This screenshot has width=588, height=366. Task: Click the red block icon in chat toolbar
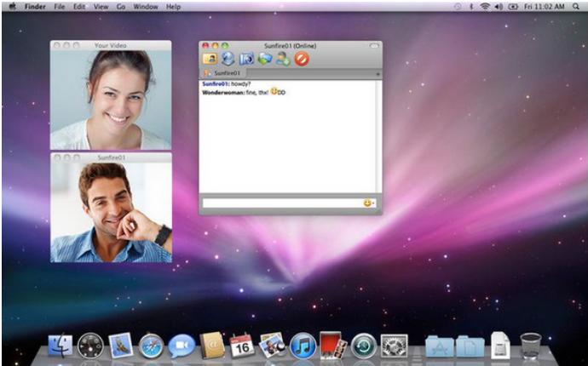click(302, 60)
